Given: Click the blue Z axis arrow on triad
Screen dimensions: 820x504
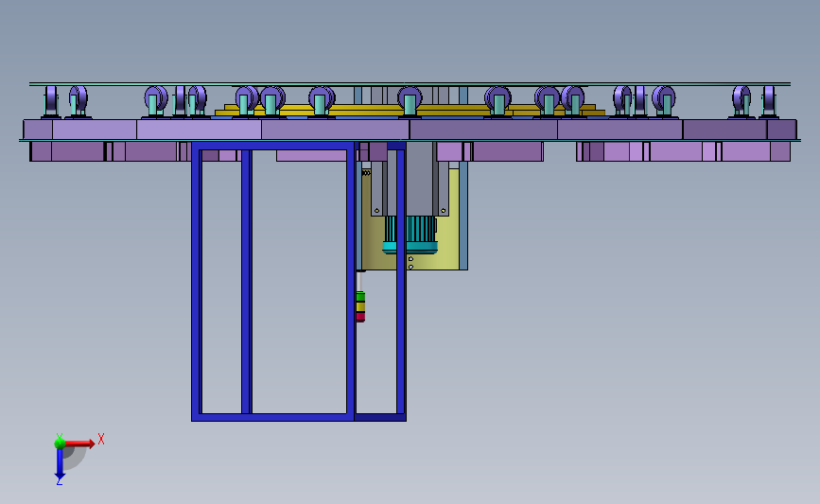Looking at the screenshot, I should [x=60, y=464].
